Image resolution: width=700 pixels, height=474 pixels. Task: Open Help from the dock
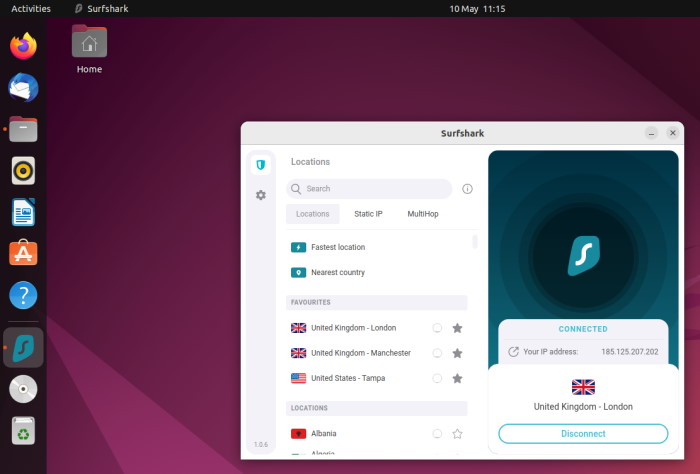tap(23, 295)
